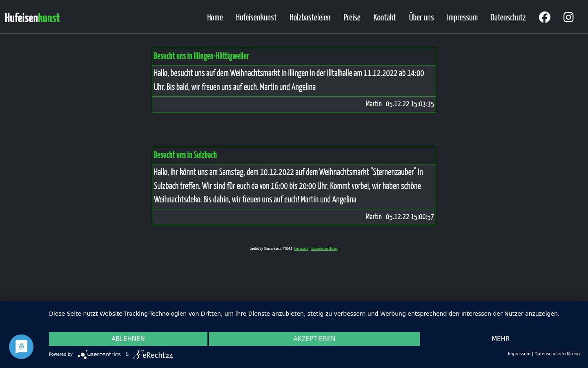
Task: Click the timestamp 05.12.22 15:00:57
Action: [x=410, y=217]
